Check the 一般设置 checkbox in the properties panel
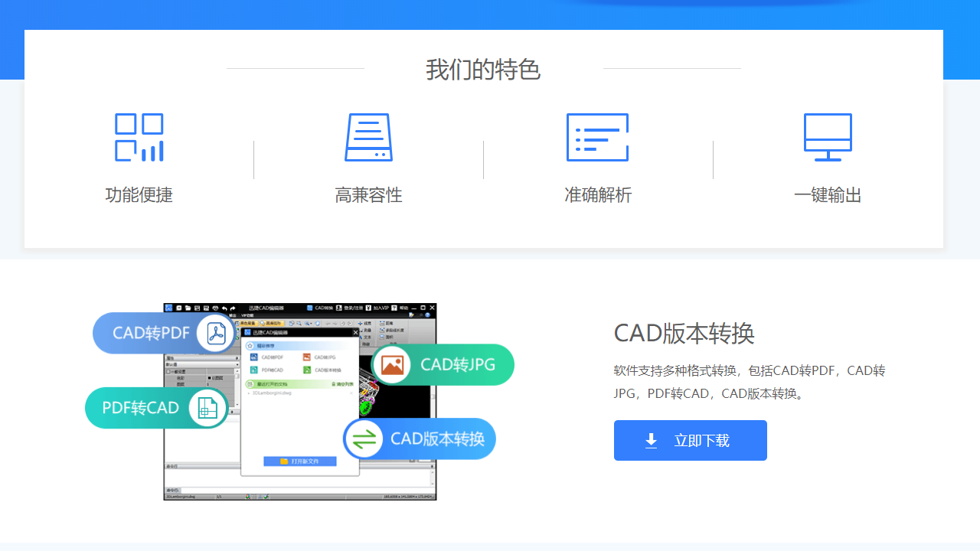 pyautogui.click(x=168, y=371)
